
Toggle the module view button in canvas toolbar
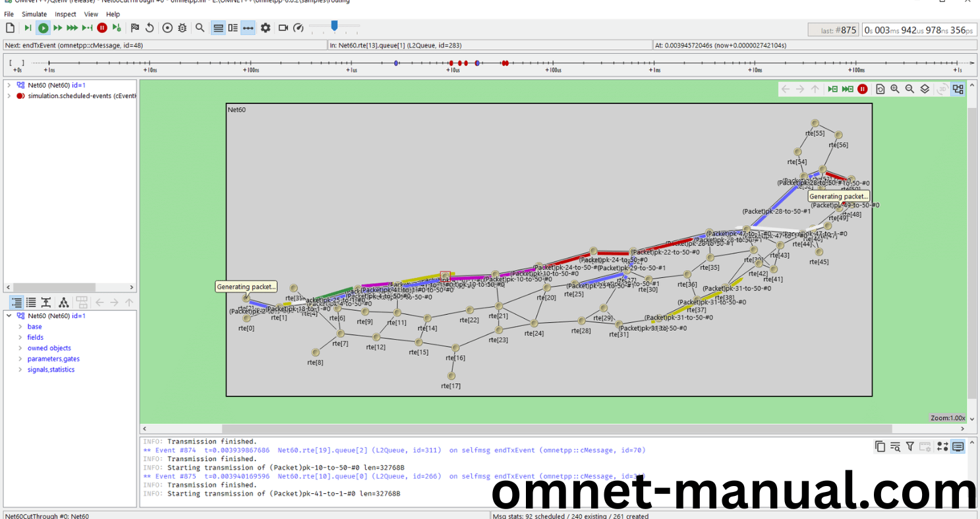coord(958,89)
